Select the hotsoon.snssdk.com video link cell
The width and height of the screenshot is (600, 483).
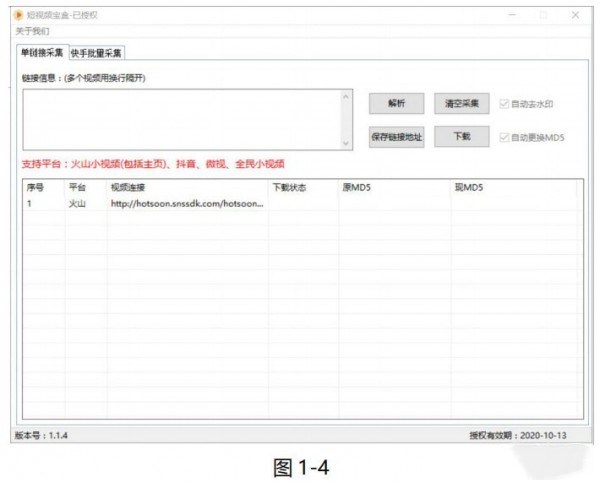click(187, 204)
